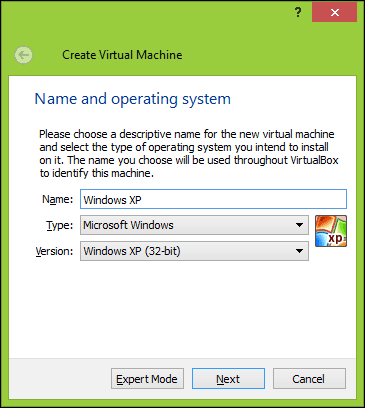This screenshot has width=365, height=408.
Task: Close the Create Virtual Machine dialog
Action: point(334,12)
